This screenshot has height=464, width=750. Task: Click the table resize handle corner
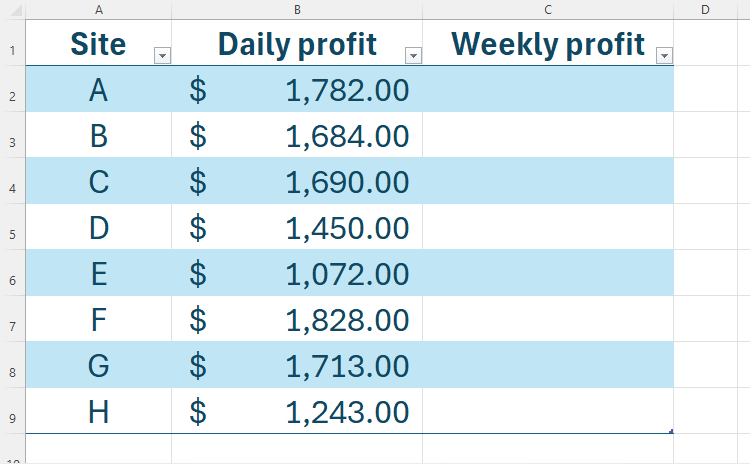tap(671, 432)
